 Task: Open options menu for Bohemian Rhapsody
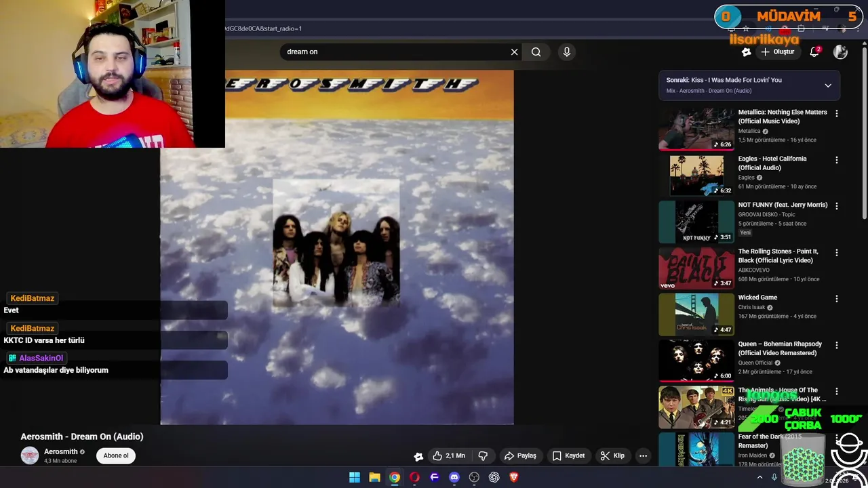(836, 345)
